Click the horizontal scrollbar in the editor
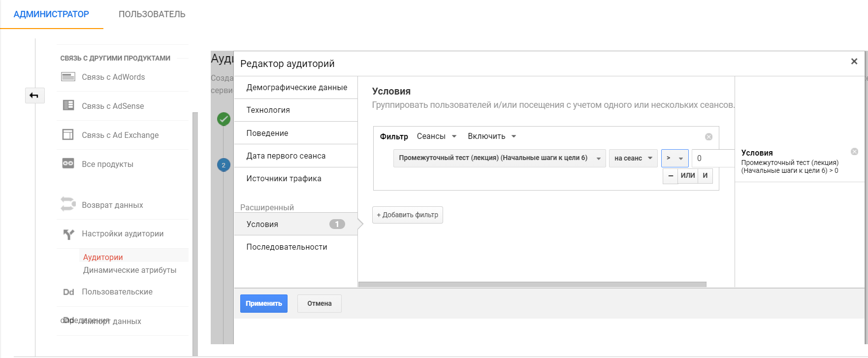Image resolution: width=868 pixels, height=358 pixels. [532, 284]
